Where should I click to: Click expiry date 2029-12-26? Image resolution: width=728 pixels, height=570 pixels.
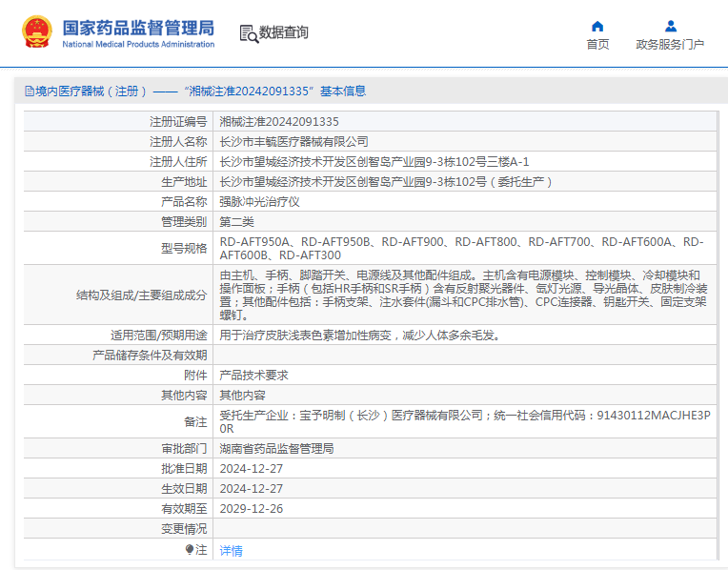pyautogui.click(x=252, y=508)
